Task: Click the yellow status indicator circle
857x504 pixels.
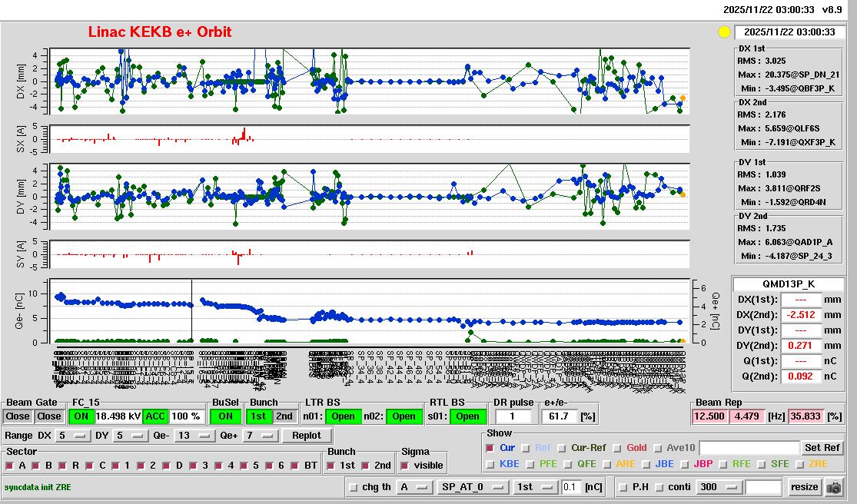Action: coord(723,32)
